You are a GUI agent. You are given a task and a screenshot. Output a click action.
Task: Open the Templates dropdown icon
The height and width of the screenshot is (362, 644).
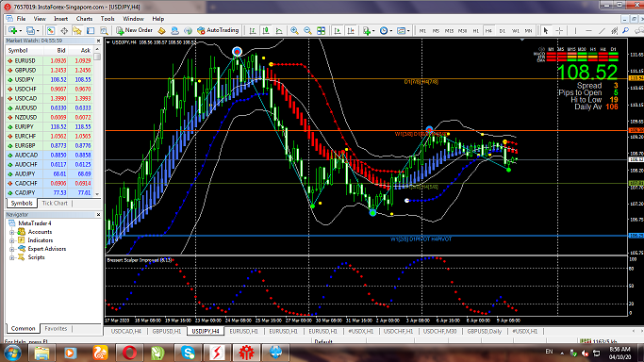(403, 30)
